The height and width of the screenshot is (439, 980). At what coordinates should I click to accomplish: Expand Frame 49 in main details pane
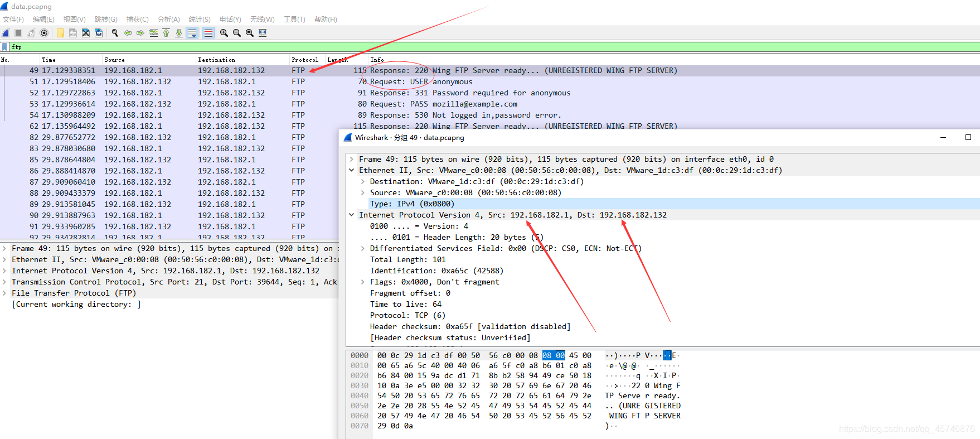(x=5, y=249)
